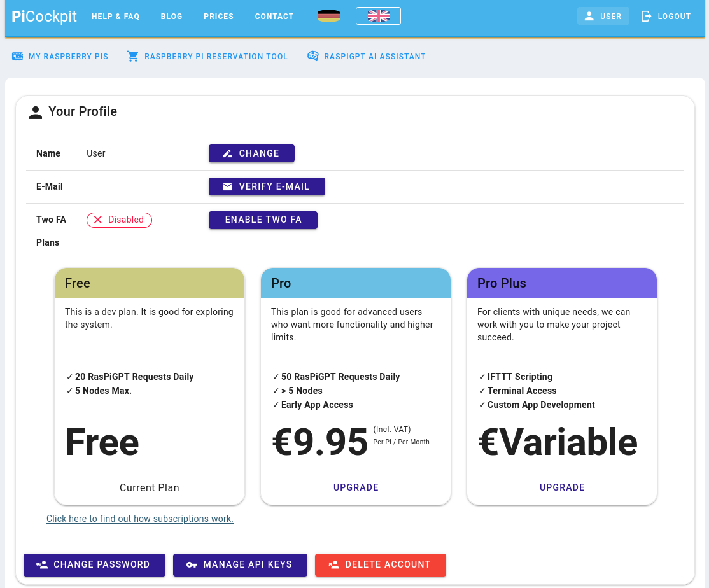Select the Raspberry Pi Reservation Tool cart icon

point(132,56)
